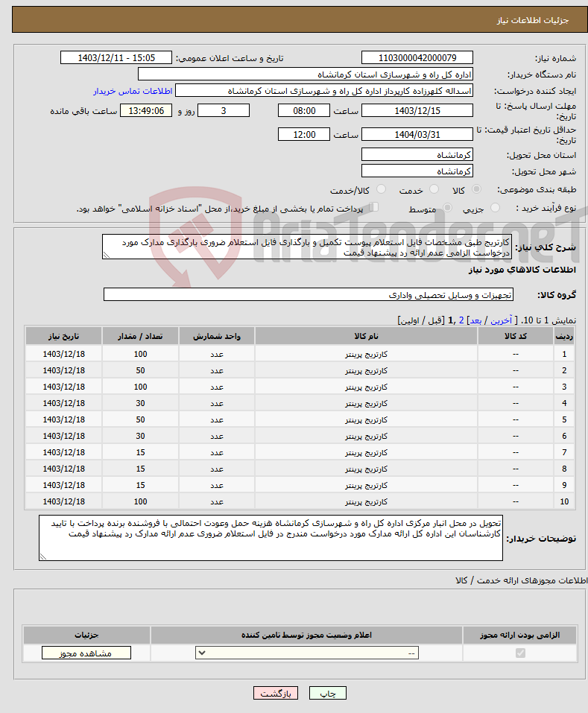The image size is (588, 713).
Task: Click the remaining time field 13:49:06
Action: pos(146,110)
